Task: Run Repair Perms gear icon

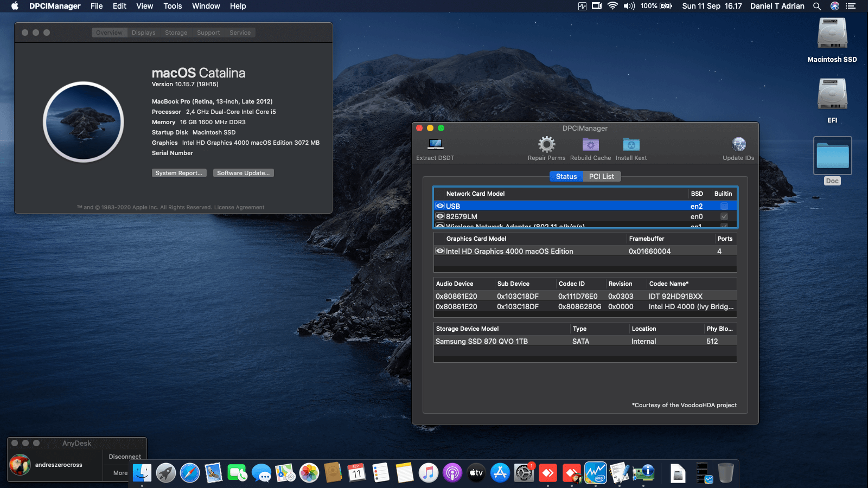Action: 546,144
